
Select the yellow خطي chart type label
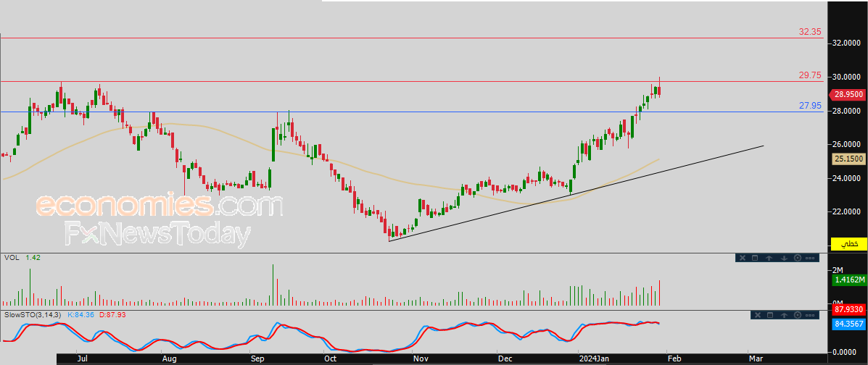(x=849, y=243)
